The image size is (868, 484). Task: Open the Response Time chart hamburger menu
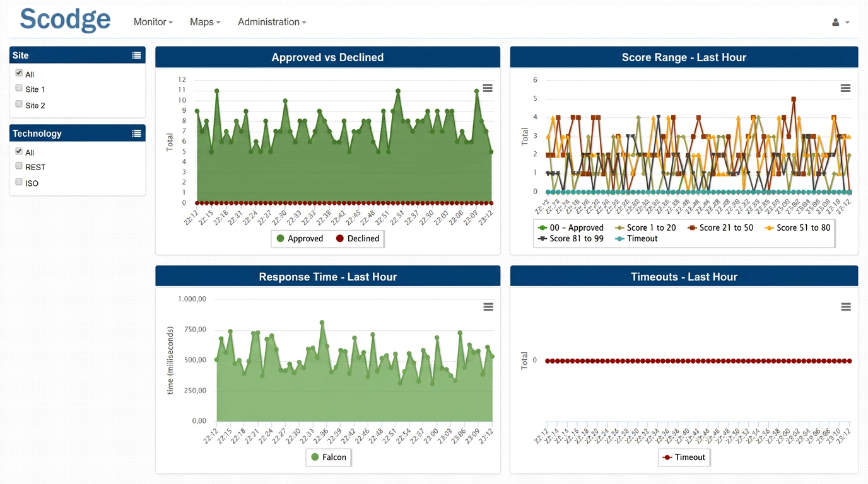(x=488, y=307)
